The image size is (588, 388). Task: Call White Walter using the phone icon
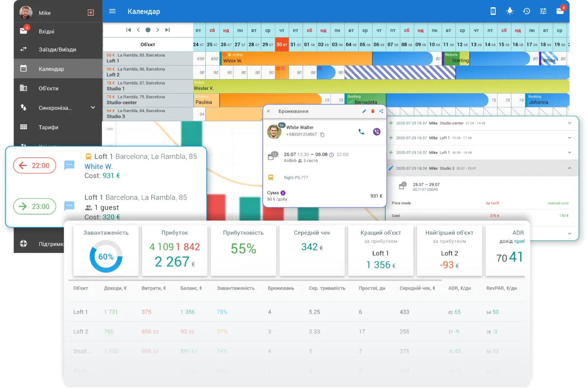pyautogui.click(x=361, y=132)
